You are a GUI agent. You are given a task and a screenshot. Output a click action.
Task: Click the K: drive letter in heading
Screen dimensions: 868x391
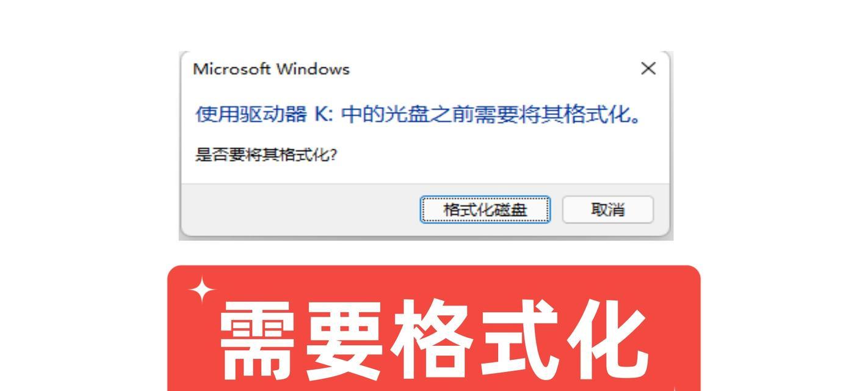tap(323, 114)
